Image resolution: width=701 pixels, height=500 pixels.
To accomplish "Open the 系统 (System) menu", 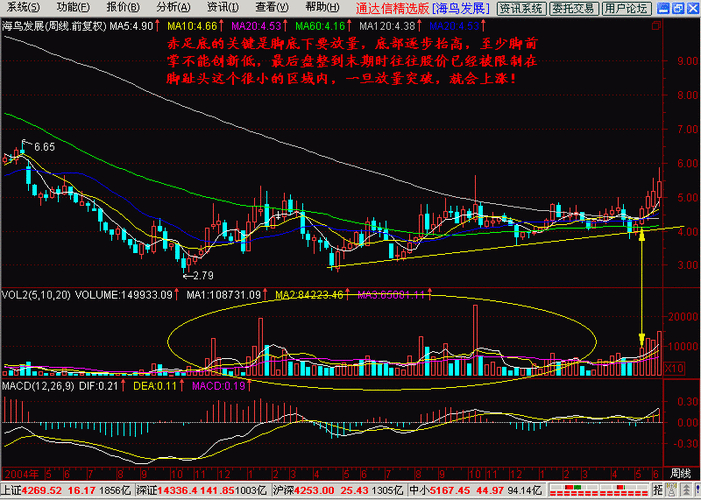I will click(x=20, y=7).
